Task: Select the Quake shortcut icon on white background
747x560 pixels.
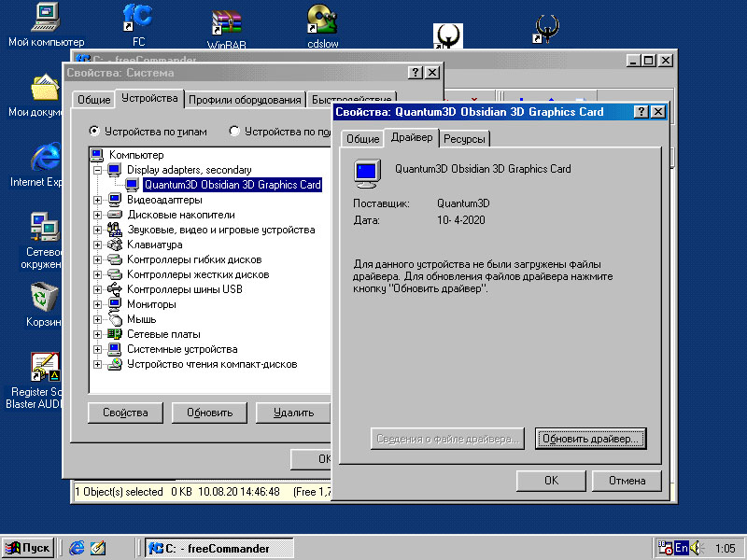Action: [448, 35]
